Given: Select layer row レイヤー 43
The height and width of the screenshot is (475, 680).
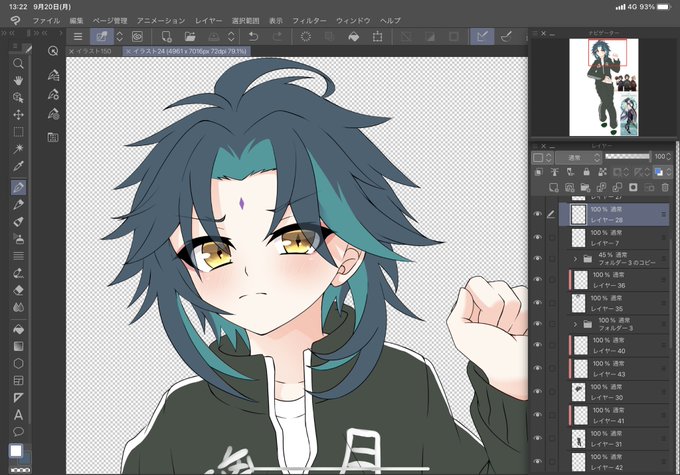Looking at the screenshot, I should (619, 369).
